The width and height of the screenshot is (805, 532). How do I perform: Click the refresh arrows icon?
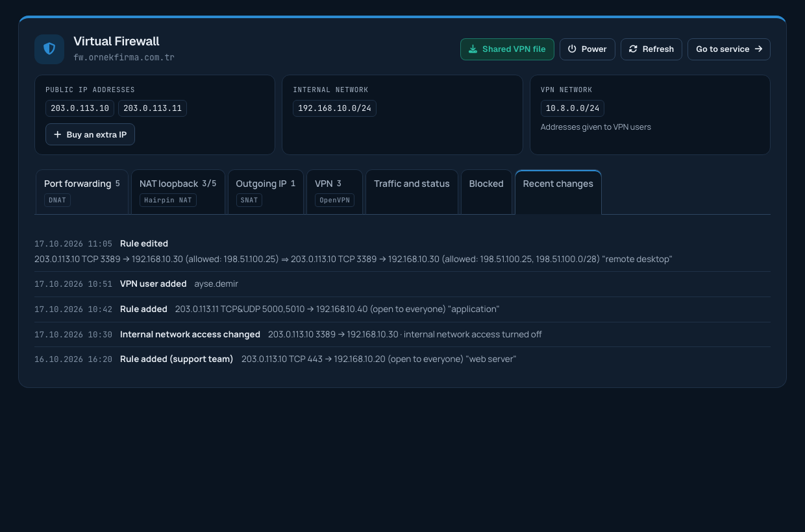click(633, 49)
